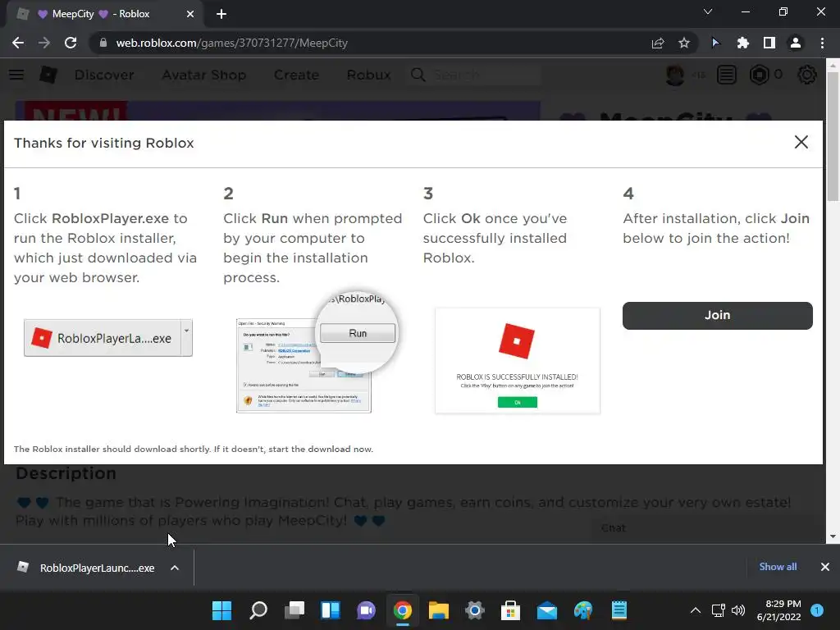Click the Roblox user avatar icon
The width and height of the screenshot is (840, 630).
click(x=675, y=75)
